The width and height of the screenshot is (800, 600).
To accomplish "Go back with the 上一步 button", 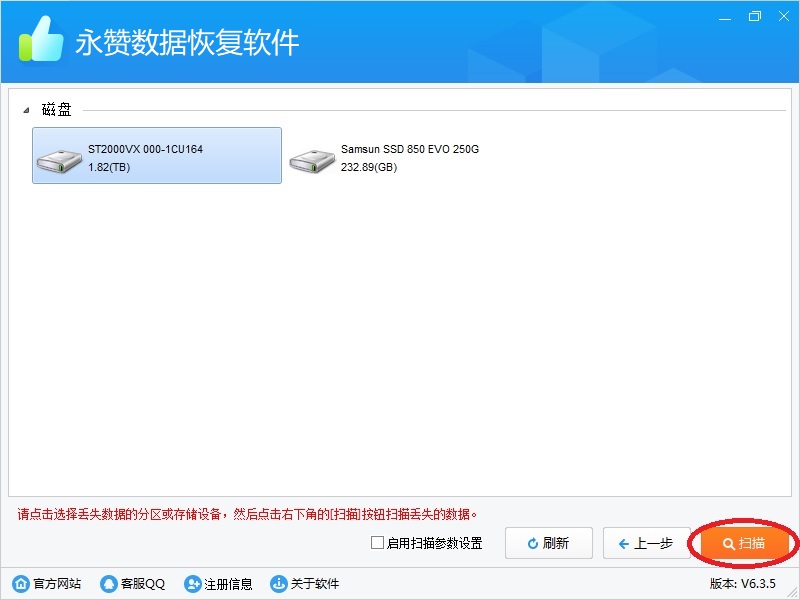I will pos(646,543).
